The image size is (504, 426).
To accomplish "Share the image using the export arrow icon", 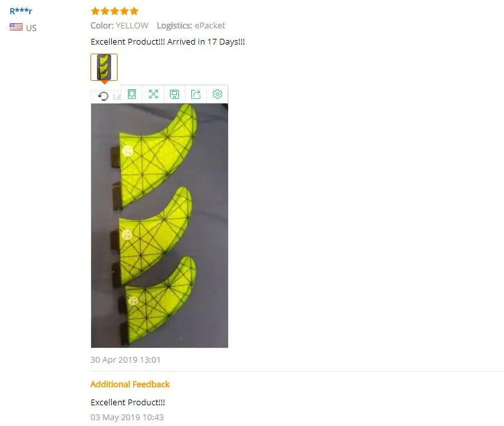I will click(196, 94).
